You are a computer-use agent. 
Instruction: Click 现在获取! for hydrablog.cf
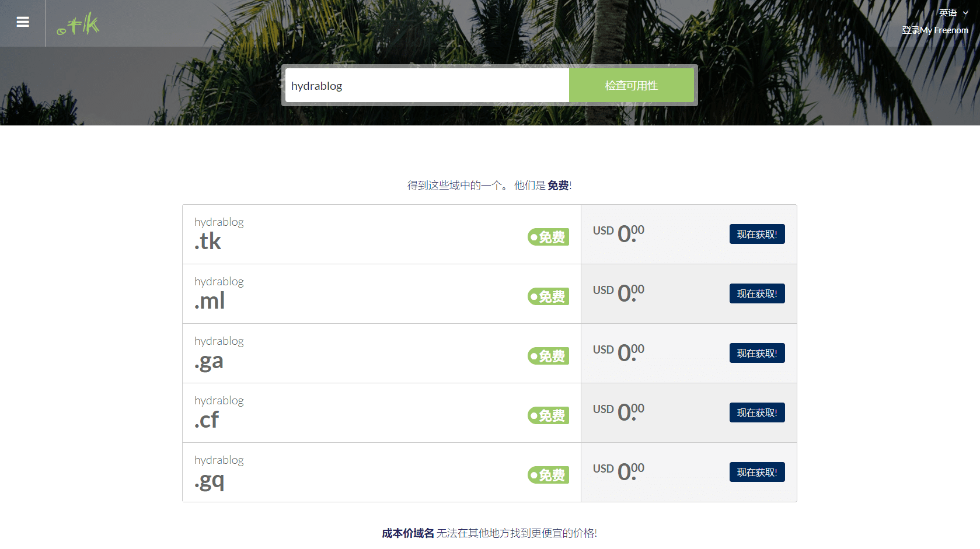coord(756,413)
